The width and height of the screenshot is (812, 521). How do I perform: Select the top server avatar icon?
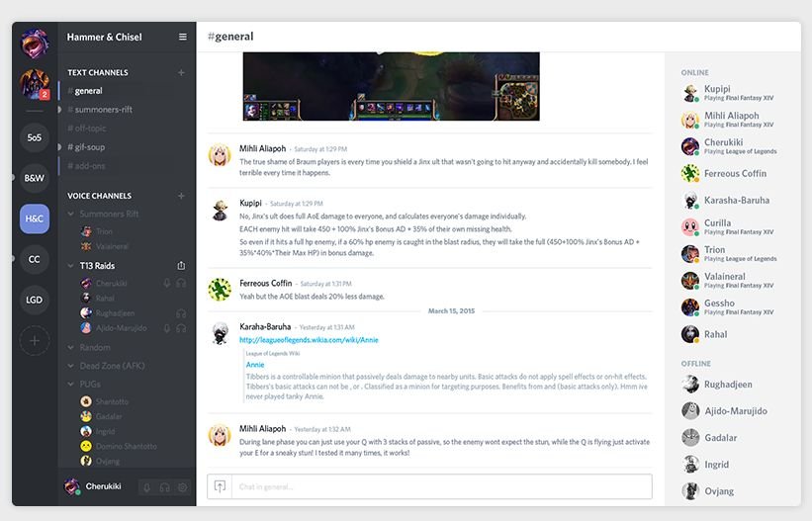pos(35,43)
